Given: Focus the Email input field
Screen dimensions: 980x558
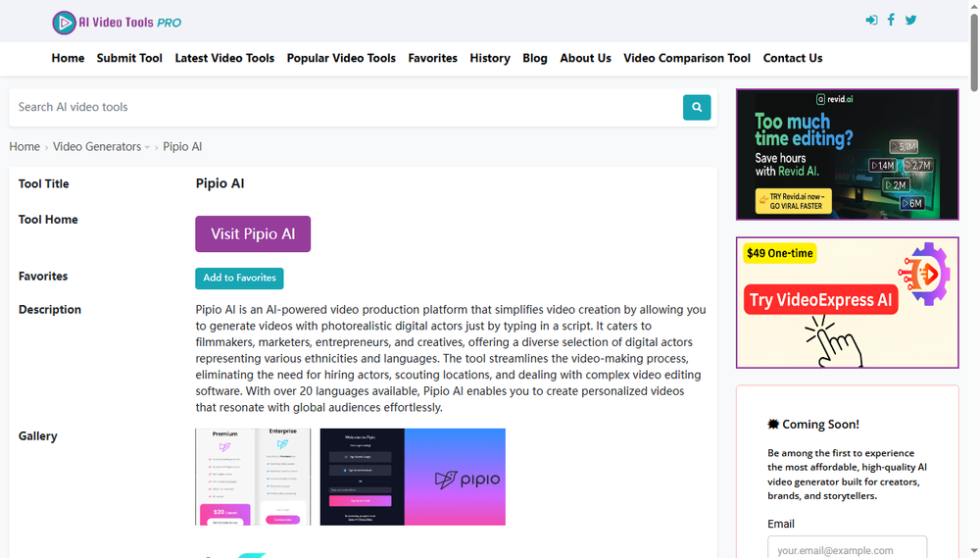Looking at the screenshot, I should coord(847,549).
